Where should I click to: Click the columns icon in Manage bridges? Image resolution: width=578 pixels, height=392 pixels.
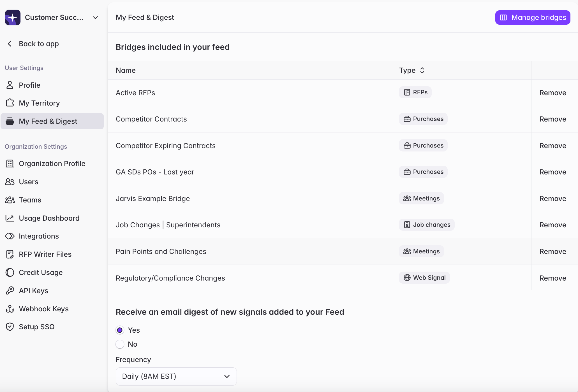pos(503,17)
